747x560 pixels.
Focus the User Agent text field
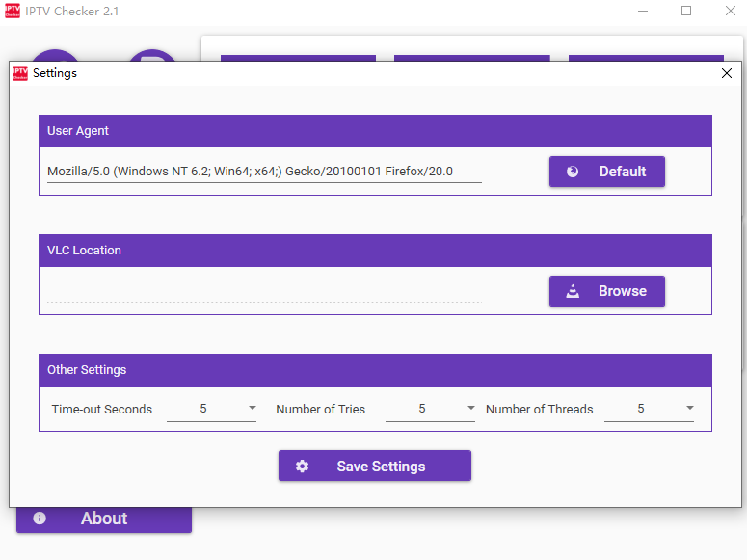coord(263,172)
